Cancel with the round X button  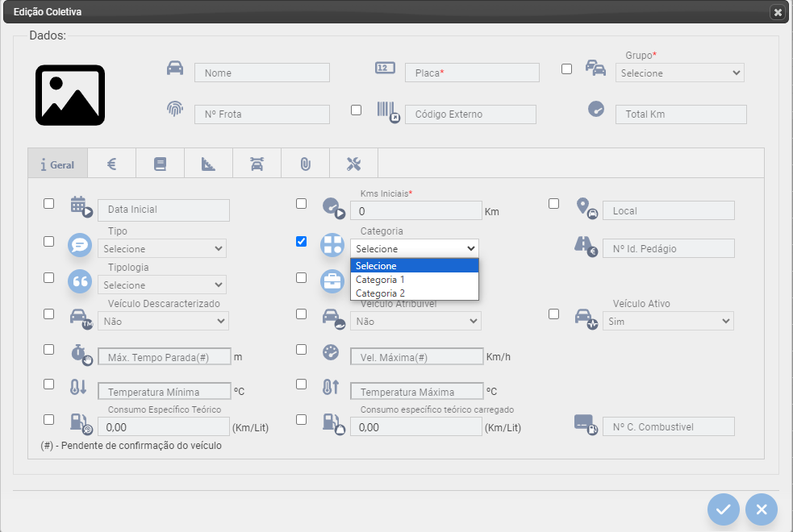pyautogui.click(x=762, y=509)
